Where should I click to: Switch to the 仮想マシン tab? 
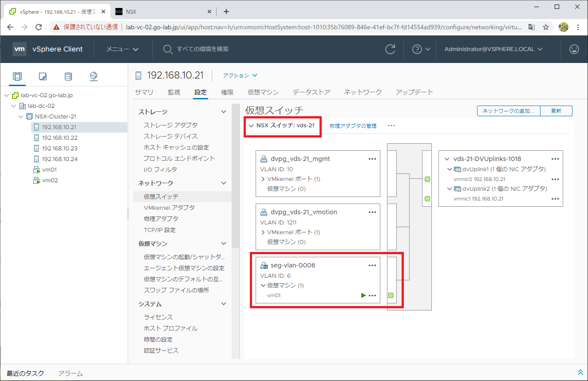[263, 92]
